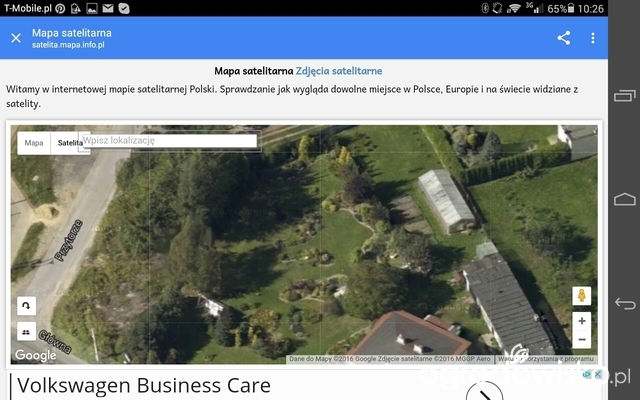640x400 pixels.
Task: Close the Mapa satelitarna browser tab
Action: pyautogui.click(x=16, y=38)
